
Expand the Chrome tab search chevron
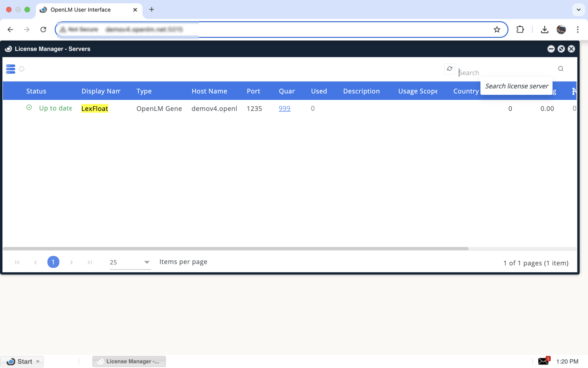578,9
